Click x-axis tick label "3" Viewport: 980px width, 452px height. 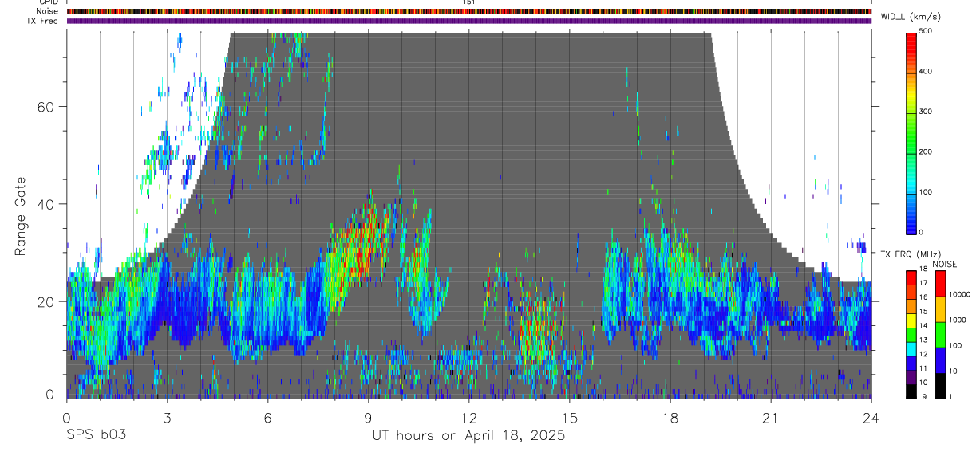pyautogui.click(x=167, y=417)
